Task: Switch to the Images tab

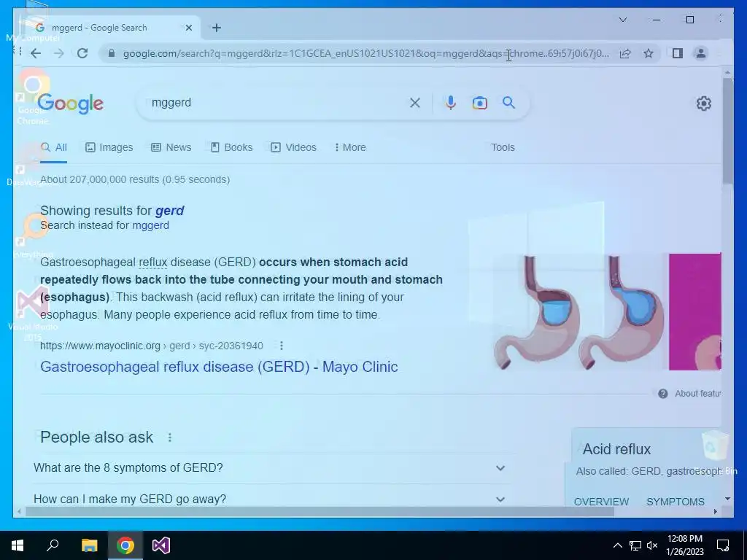Action: click(109, 147)
